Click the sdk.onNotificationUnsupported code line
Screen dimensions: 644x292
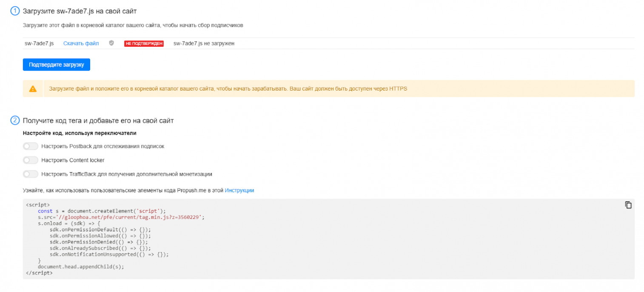[x=109, y=254]
